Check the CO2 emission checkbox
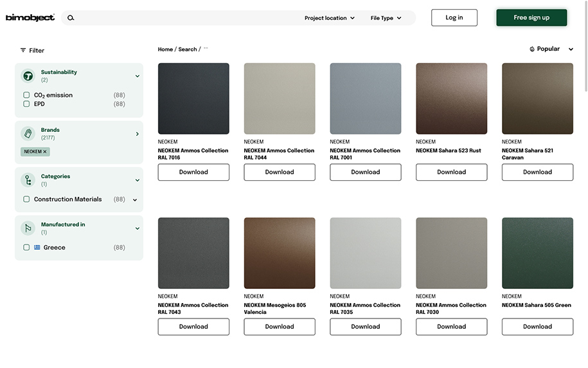 click(x=26, y=95)
